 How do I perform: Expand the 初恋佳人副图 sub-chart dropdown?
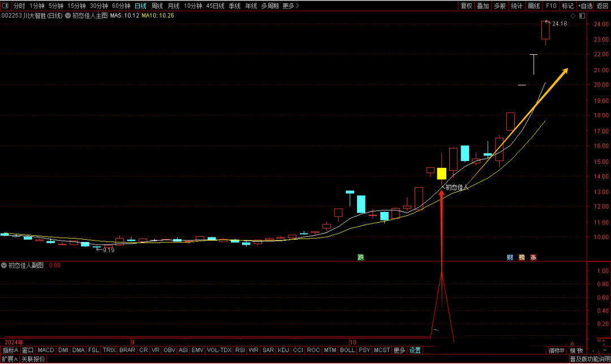coord(5,265)
